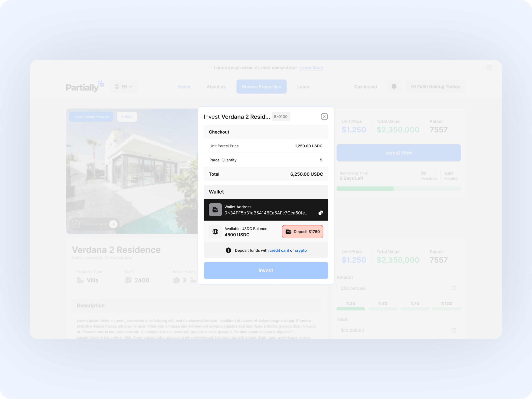Viewport: 532px width, 399px height.
Task: Click the 2 Days Left remaining time
Action: 351,179
